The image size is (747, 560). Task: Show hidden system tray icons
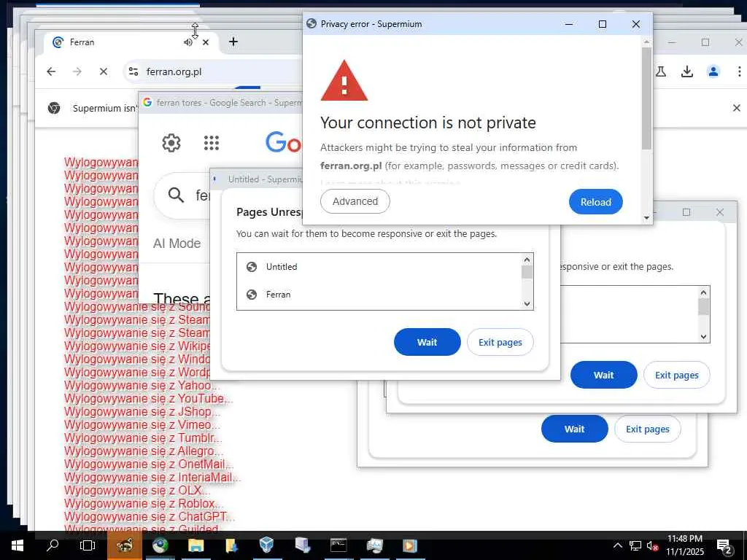[x=617, y=545]
